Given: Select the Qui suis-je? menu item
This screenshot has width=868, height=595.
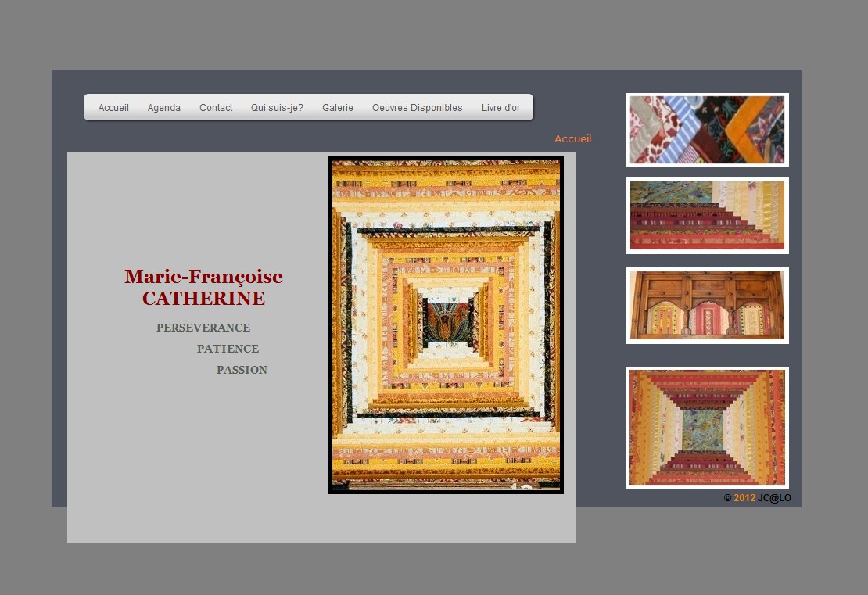Looking at the screenshot, I should [x=277, y=107].
